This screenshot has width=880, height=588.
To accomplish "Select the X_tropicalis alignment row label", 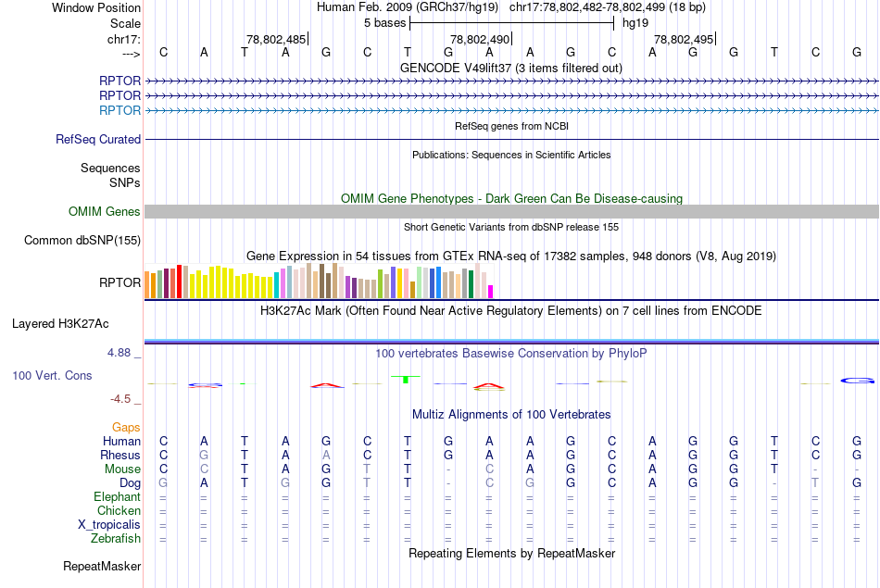I will pyautogui.click(x=109, y=525).
